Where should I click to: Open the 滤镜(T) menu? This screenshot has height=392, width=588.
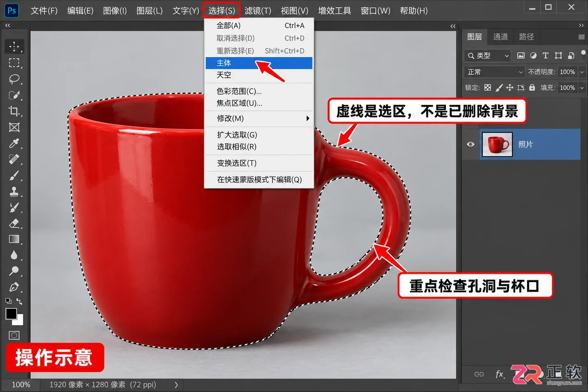click(x=258, y=11)
